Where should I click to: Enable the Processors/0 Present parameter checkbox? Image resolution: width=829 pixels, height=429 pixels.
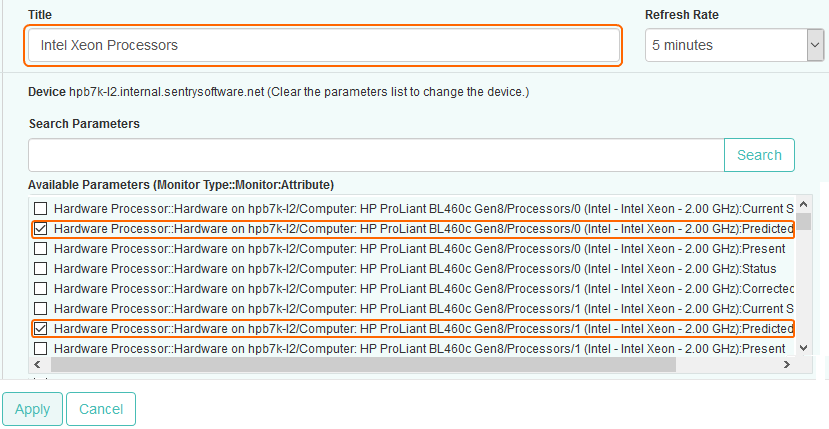click(x=41, y=249)
